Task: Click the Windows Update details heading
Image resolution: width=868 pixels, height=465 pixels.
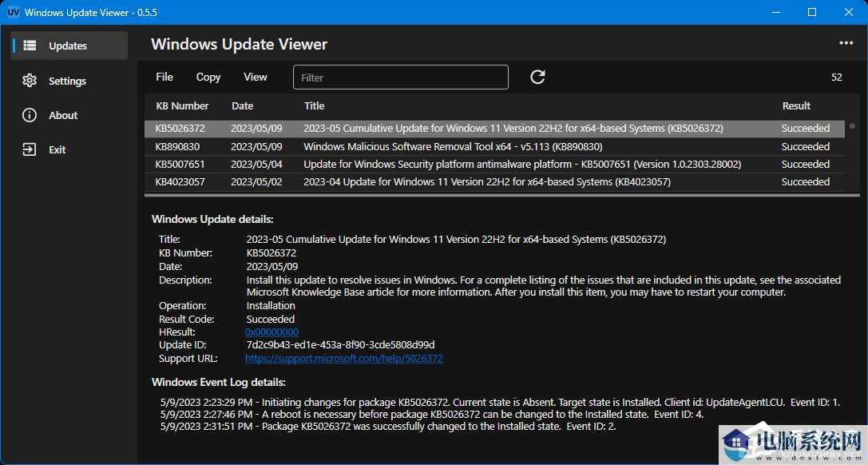Action: point(212,219)
